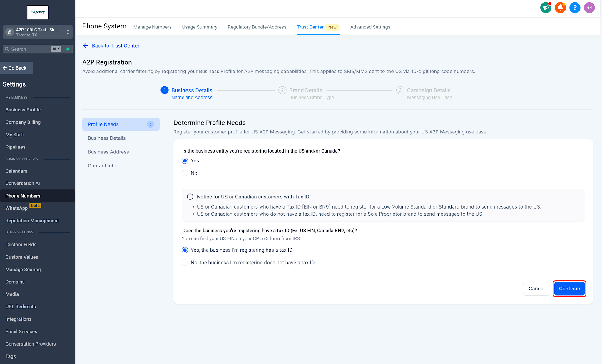Viewport: 602px width, 364px height.
Task: Click the blue Continue button
Action: [x=569, y=288]
